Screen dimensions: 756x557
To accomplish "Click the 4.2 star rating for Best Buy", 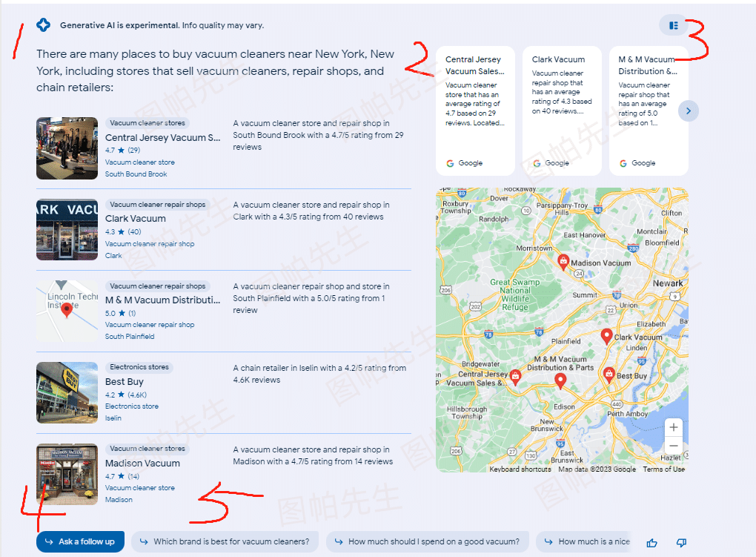I will point(126,395).
